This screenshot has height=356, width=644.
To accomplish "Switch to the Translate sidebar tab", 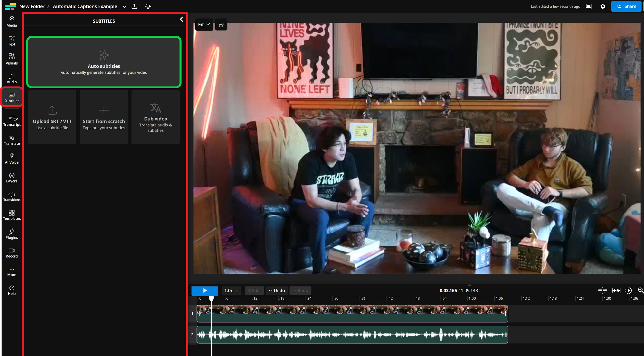I will 12,140.
